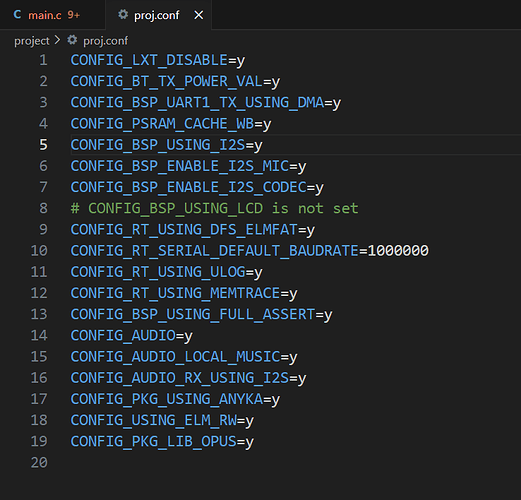Click CONFIG_BSP_USING_I2S on the highlighted line
The height and width of the screenshot is (500, 521).
coord(158,145)
